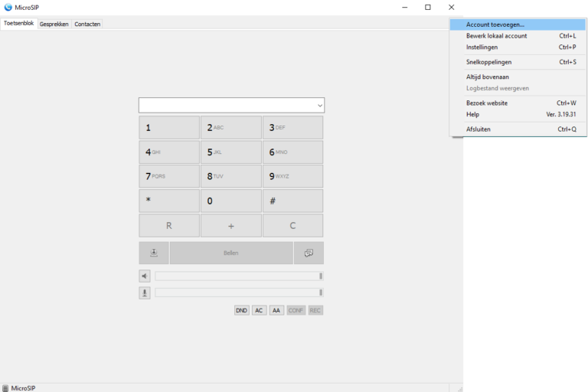Click the C clear button
Viewport: 588px width, 392px height.
293,225
